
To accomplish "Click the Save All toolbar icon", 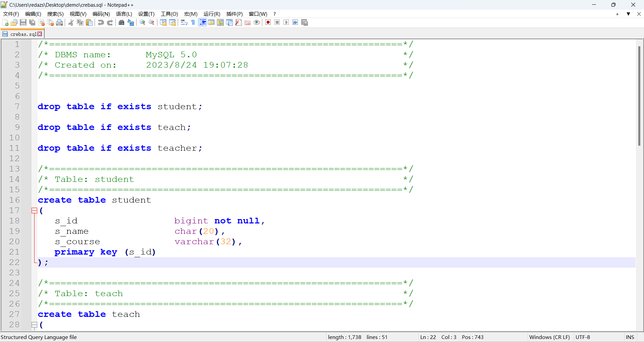I will coord(32,22).
